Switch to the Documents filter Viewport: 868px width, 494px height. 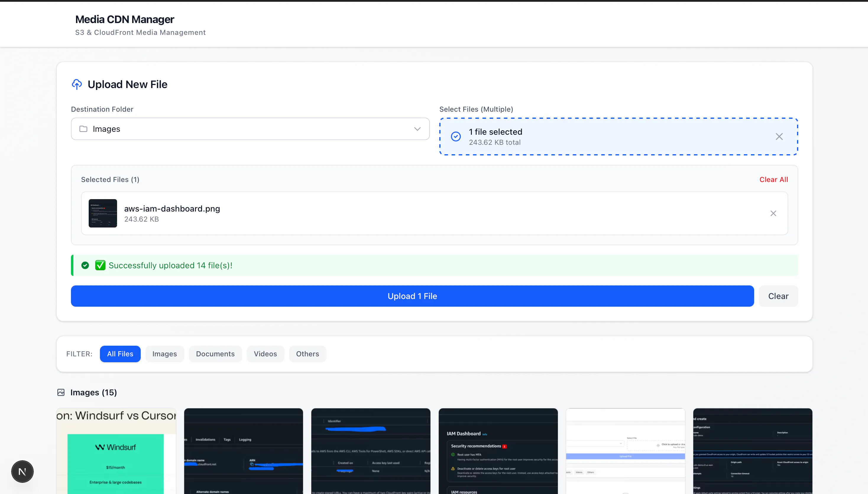pyautogui.click(x=215, y=354)
